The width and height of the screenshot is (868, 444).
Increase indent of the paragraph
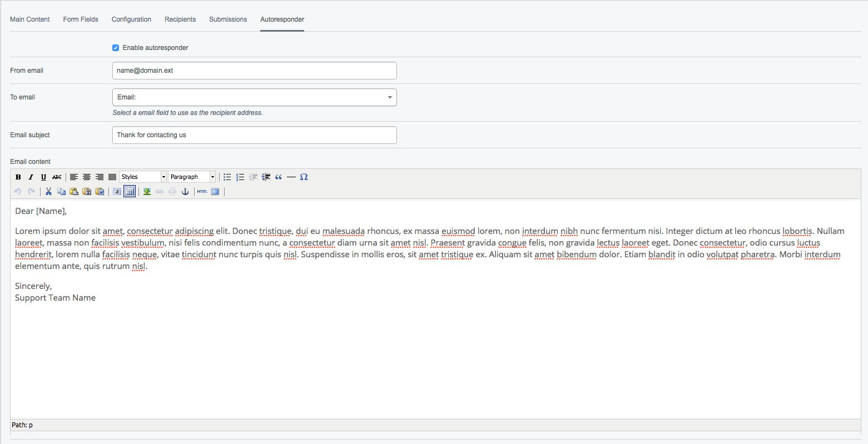pyautogui.click(x=266, y=177)
